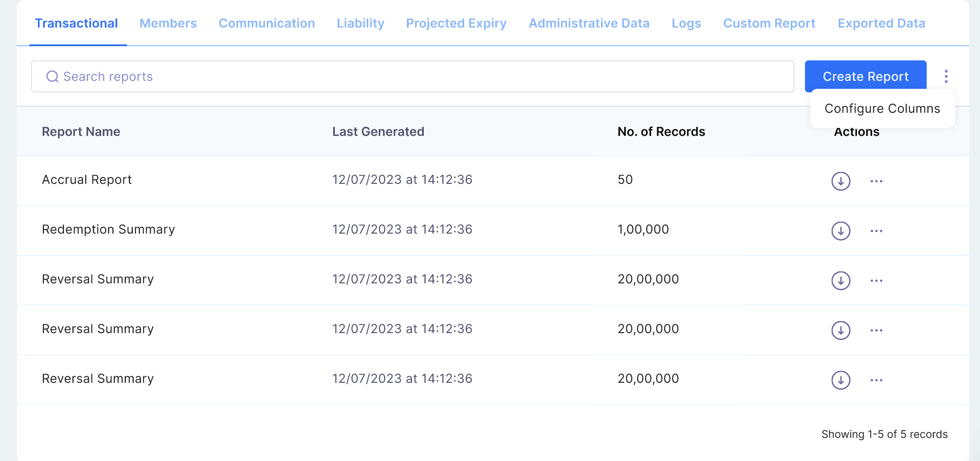Screen dimensions: 980x461
Task: Open more actions for second Reversal Summary
Action: click(876, 330)
